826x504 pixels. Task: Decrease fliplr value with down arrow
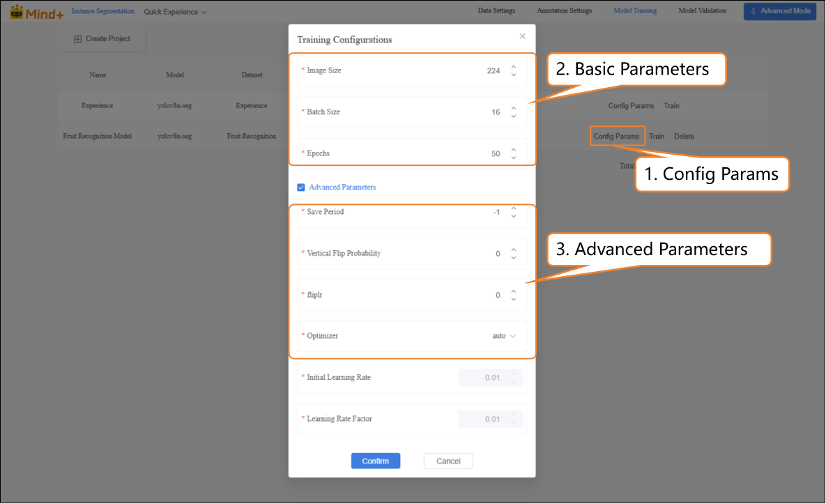click(x=514, y=299)
